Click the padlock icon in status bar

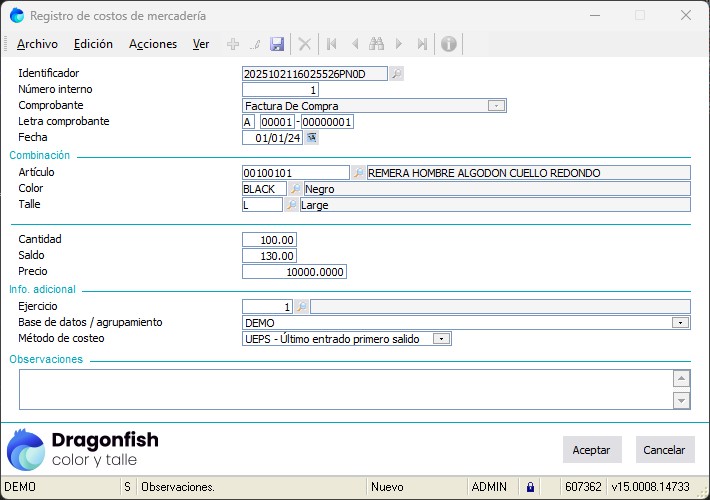(531, 487)
